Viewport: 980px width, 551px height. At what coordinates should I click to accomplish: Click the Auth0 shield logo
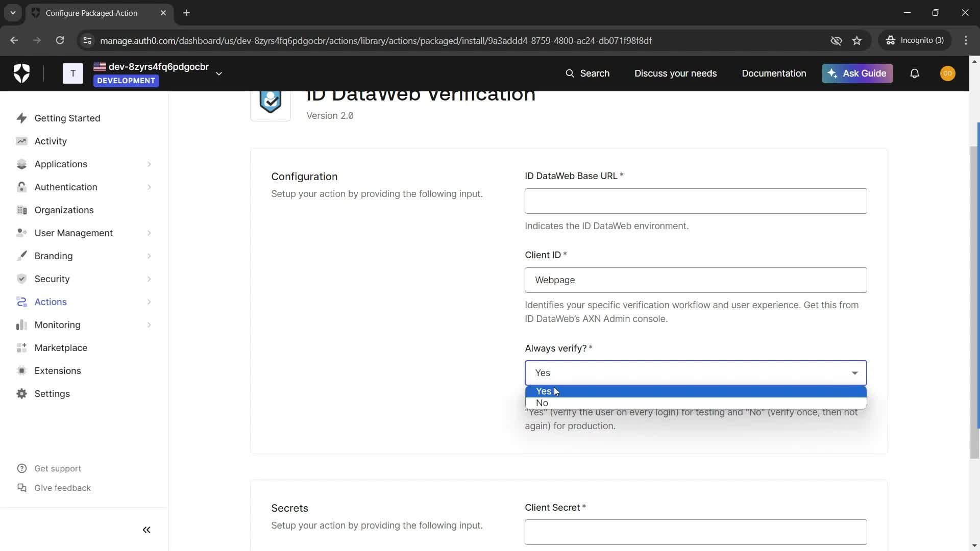(x=21, y=73)
